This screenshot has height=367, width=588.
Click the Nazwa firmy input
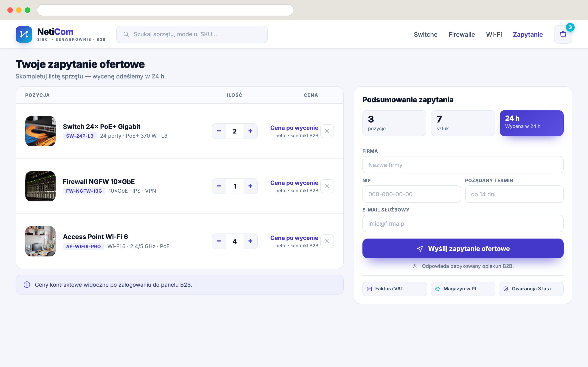(x=463, y=165)
